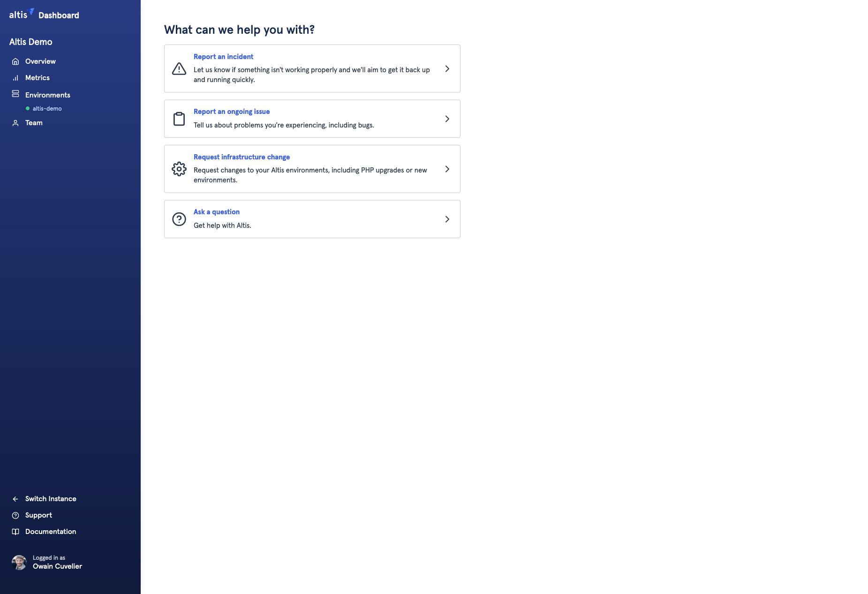Viewport: 868px width, 594px height.
Task: Click the green status dot beside altis-demo
Action: (28, 108)
